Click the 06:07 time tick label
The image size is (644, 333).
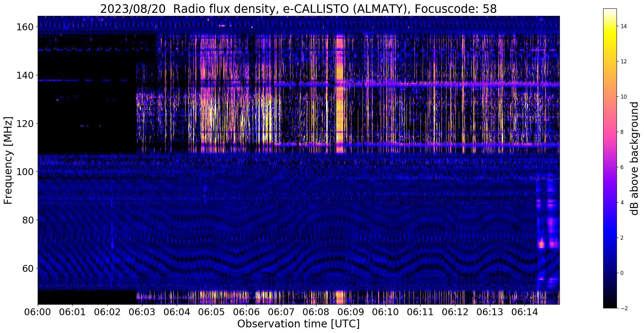(281, 312)
